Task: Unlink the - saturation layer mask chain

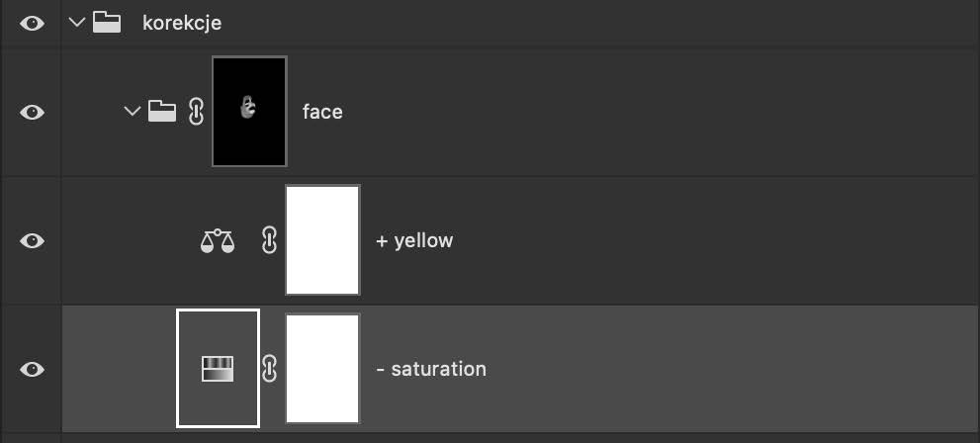Action: (268, 369)
